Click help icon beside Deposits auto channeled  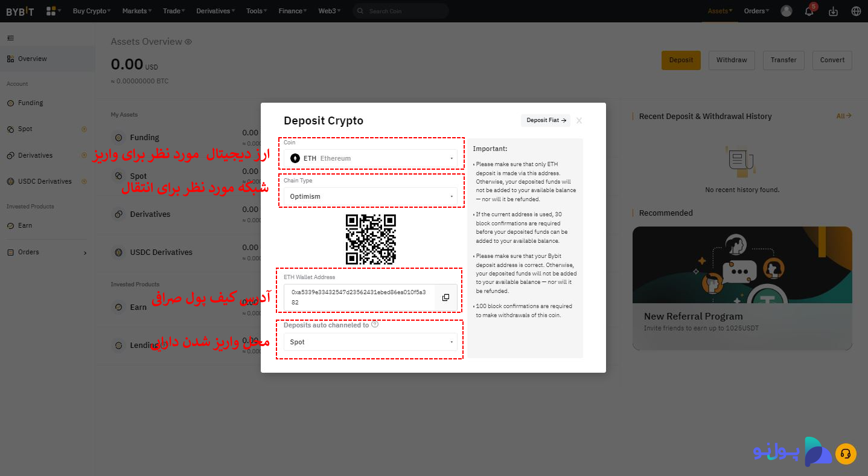[x=375, y=324]
